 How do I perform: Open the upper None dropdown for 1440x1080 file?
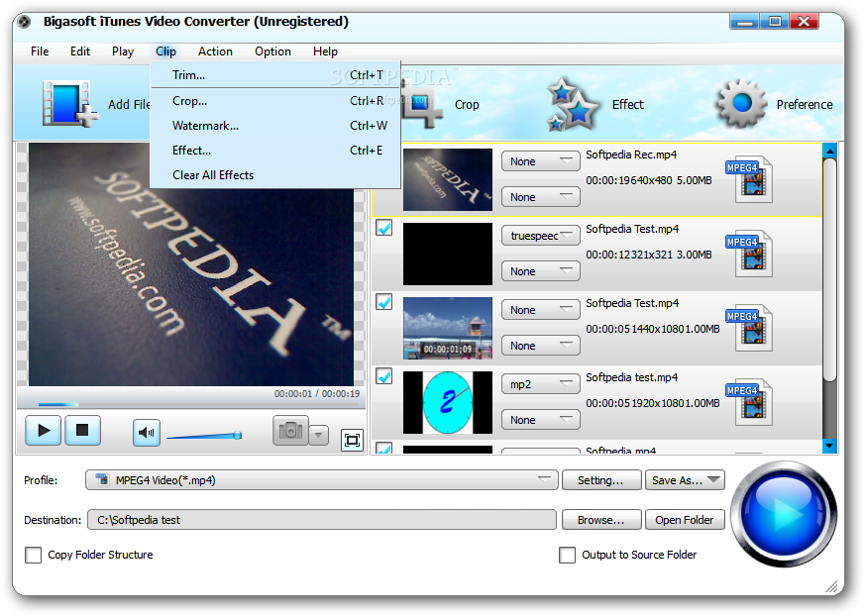541,310
